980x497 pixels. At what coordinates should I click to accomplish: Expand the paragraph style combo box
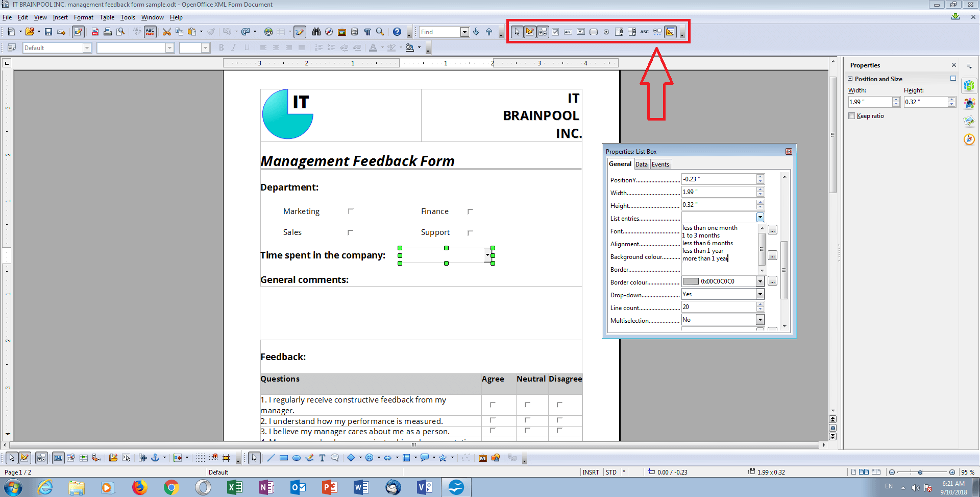pyautogui.click(x=87, y=48)
